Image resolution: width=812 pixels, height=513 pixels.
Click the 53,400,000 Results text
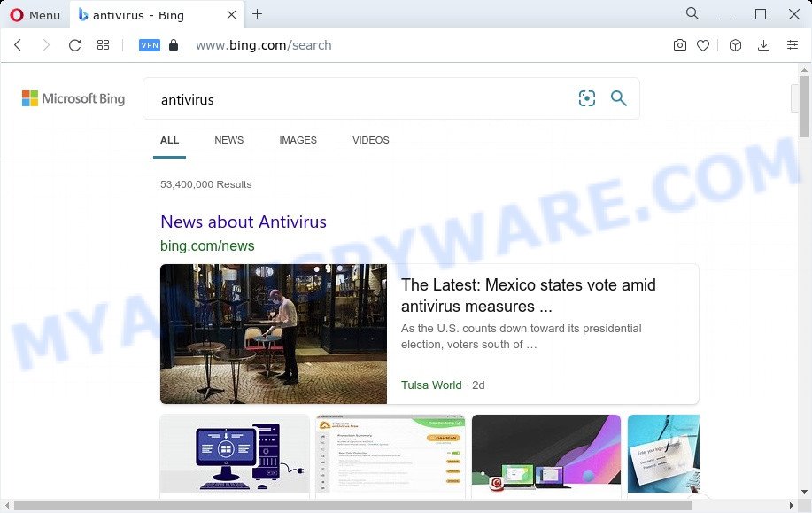206,184
